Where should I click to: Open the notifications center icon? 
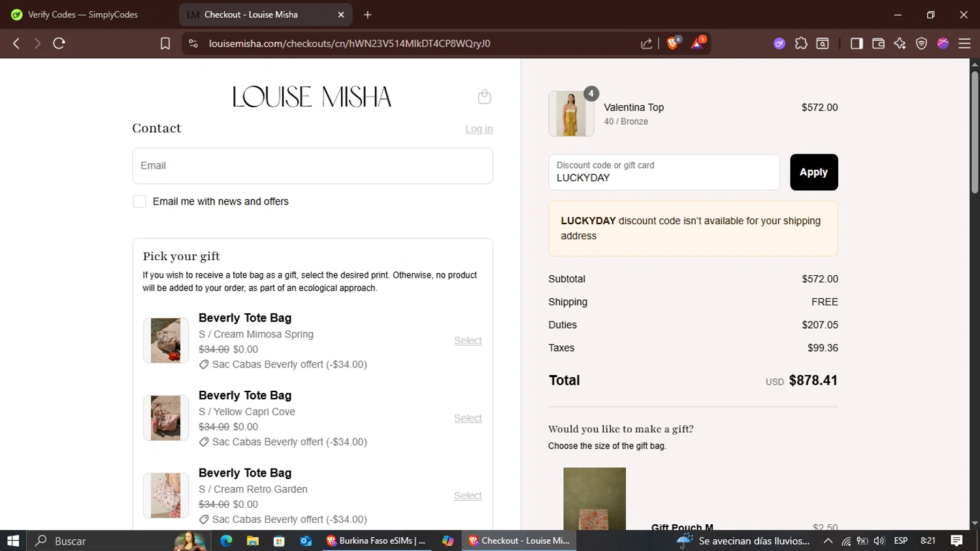pyautogui.click(x=956, y=541)
